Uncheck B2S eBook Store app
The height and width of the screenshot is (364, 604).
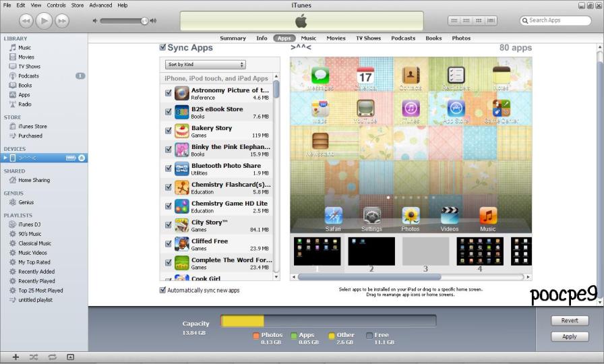[169, 112]
